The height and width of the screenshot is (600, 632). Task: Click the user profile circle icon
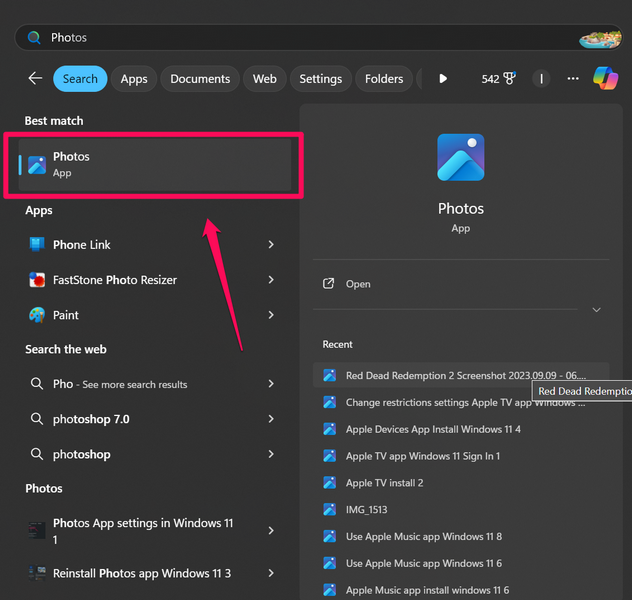tap(541, 79)
